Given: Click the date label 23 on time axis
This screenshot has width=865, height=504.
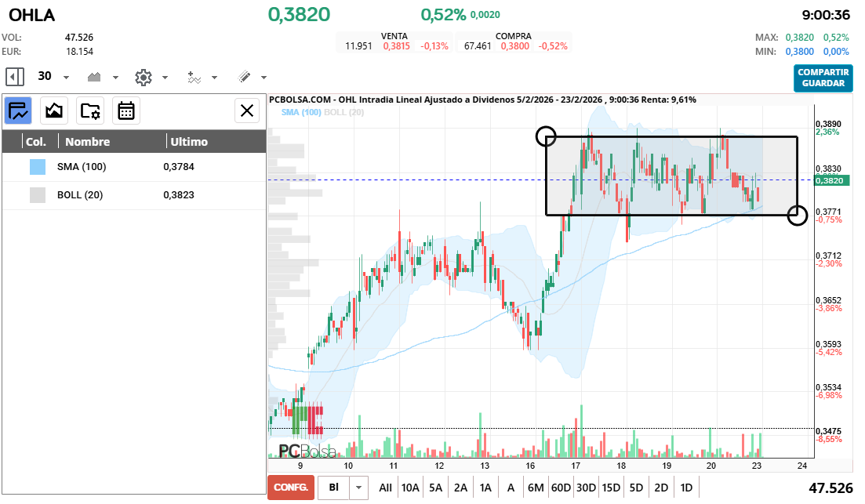Looking at the screenshot, I should click(756, 466).
